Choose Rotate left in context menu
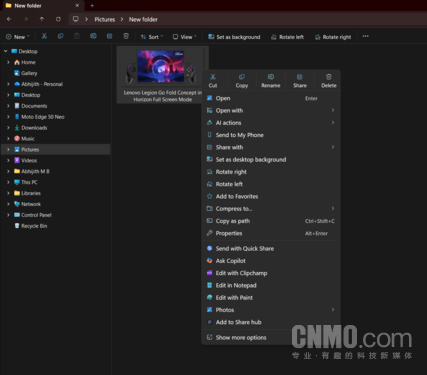This screenshot has width=427, height=375. pos(271,184)
